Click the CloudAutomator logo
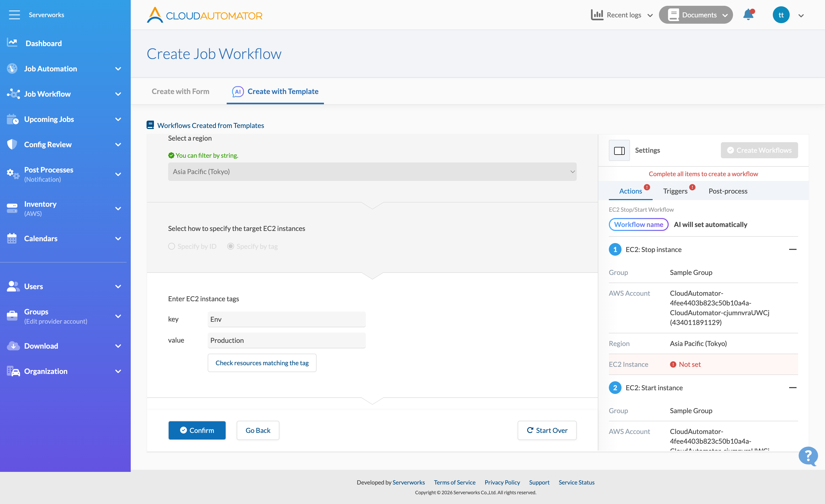This screenshot has width=825, height=504. [204, 15]
